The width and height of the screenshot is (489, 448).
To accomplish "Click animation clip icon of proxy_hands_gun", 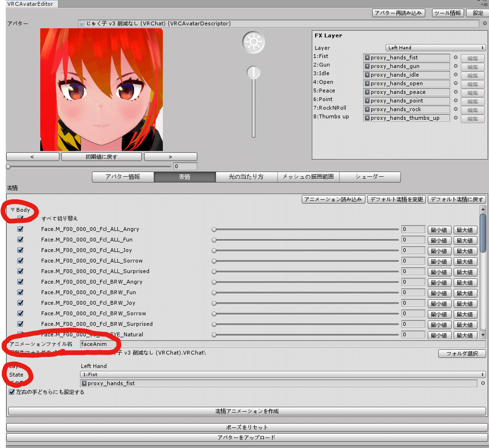I will pyautogui.click(x=367, y=66).
